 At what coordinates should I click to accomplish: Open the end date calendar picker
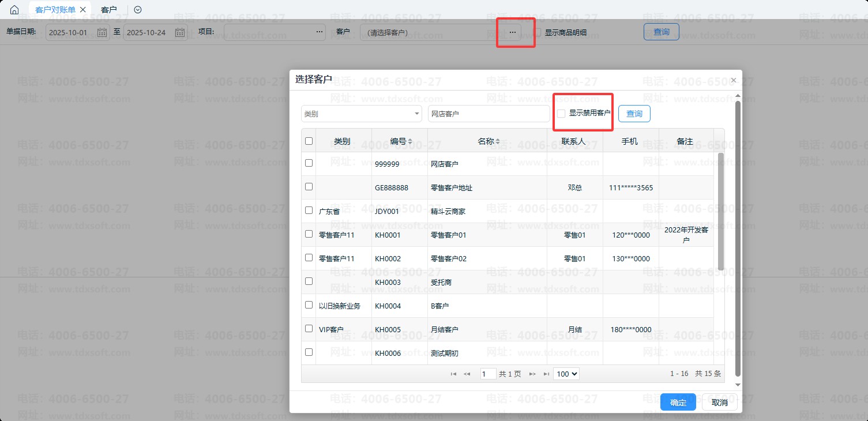180,32
